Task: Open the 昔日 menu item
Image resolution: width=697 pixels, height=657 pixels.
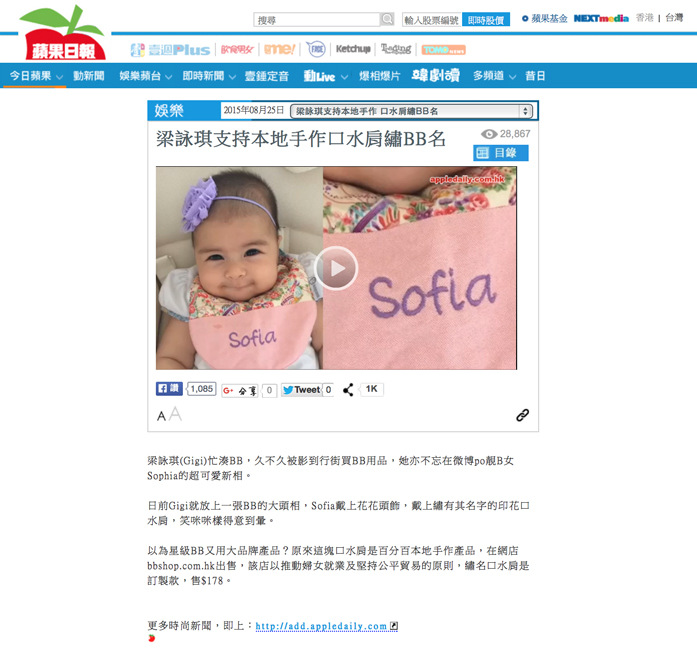Action: (x=535, y=76)
